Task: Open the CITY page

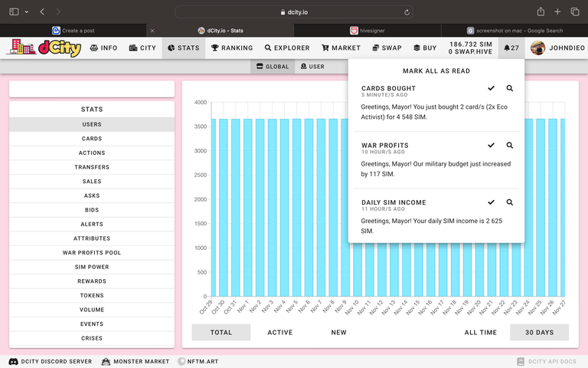Action: click(x=142, y=48)
